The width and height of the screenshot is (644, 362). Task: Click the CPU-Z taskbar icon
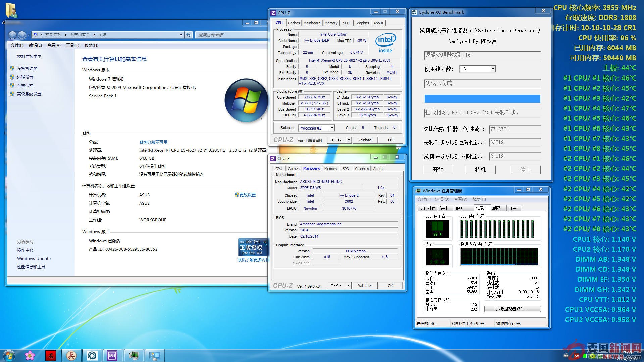point(112,355)
